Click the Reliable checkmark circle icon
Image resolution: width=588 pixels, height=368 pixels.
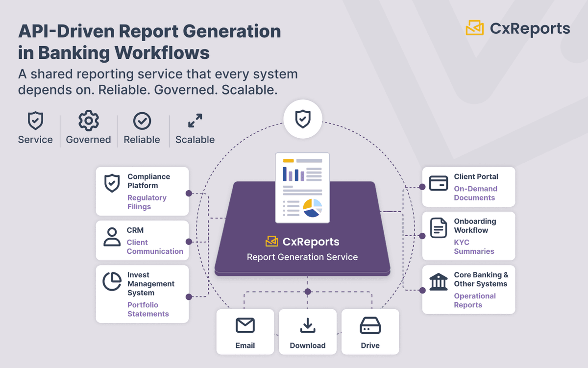point(142,121)
